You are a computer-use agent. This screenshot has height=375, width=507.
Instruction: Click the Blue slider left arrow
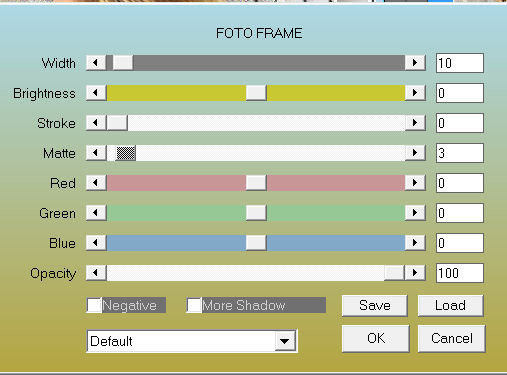point(96,243)
